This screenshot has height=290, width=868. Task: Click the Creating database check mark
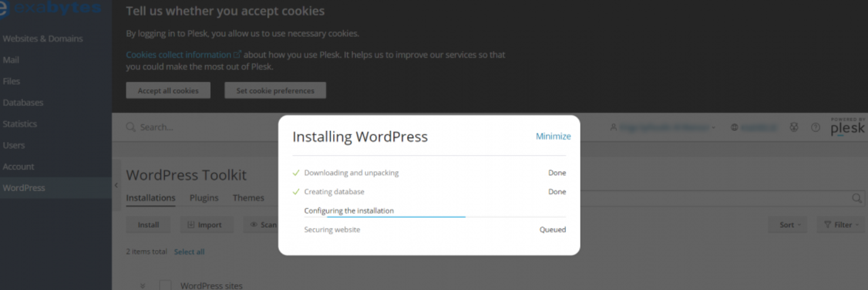pos(296,192)
